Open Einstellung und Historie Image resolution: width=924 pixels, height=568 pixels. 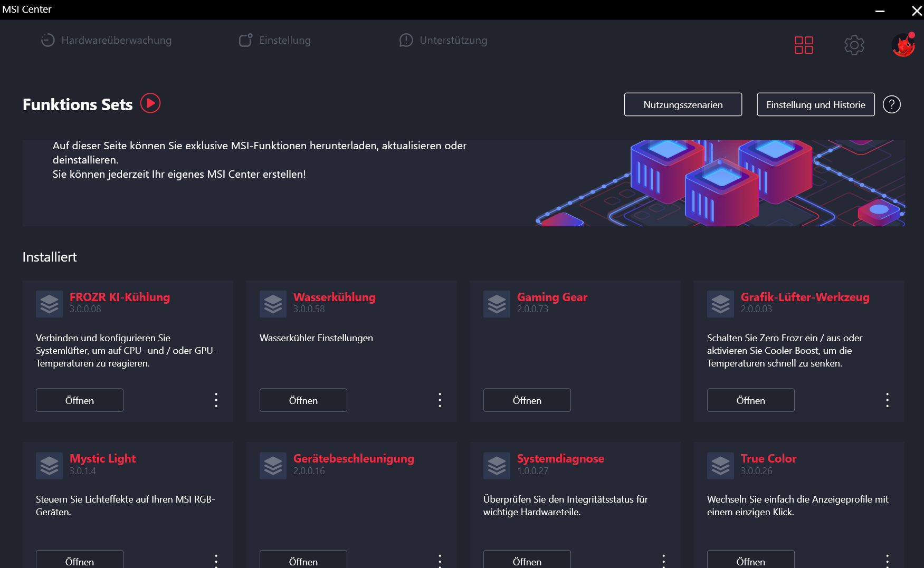816,104
